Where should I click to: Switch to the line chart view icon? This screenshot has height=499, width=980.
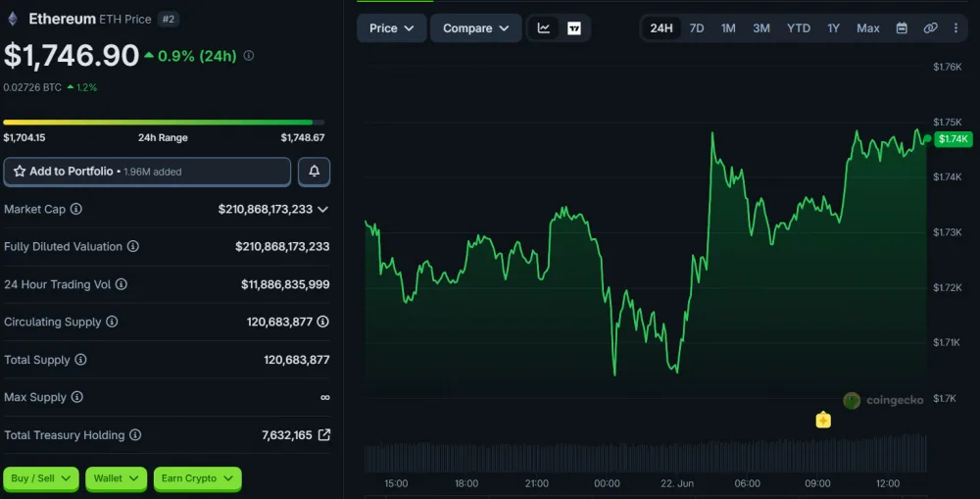coord(544,28)
